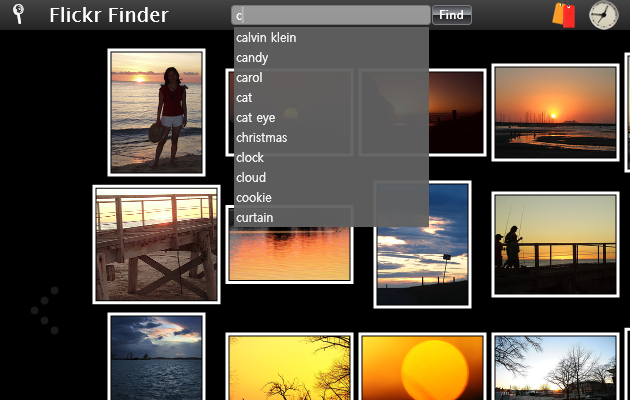Click the Find button
This screenshot has height=400, width=630.
click(452, 15)
